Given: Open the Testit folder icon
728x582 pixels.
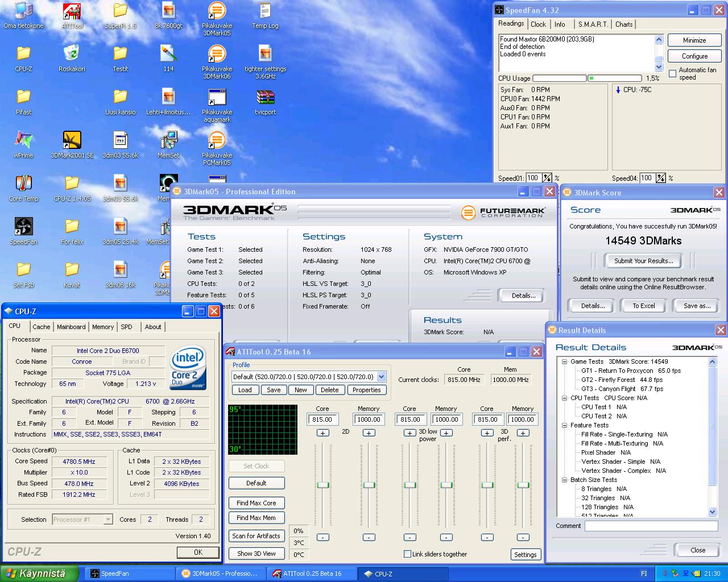Looking at the screenshot, I should tap(120, 59).
